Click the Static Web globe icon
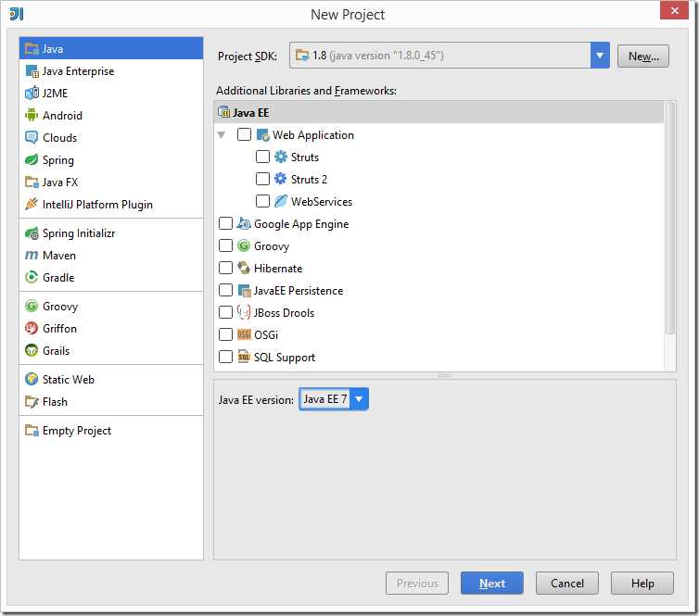Image resolution: width=699 pixels, height=616 pixels. [x=32, y=379]
